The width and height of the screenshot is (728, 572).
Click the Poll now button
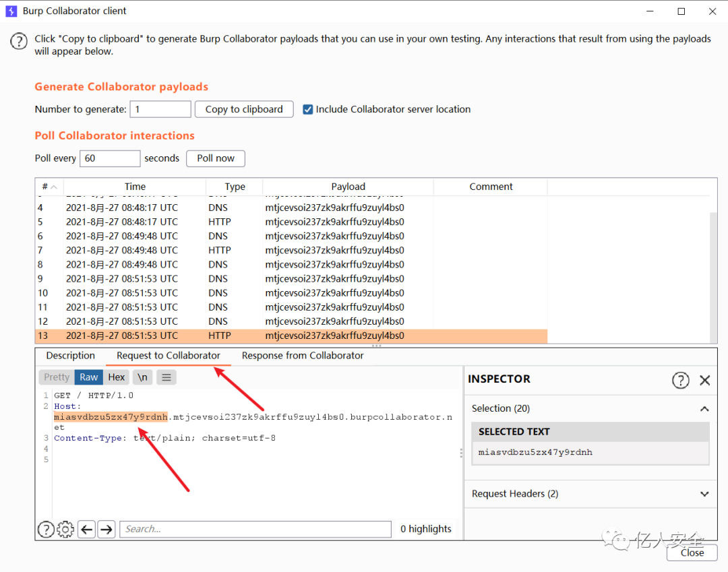coord(216,158)
